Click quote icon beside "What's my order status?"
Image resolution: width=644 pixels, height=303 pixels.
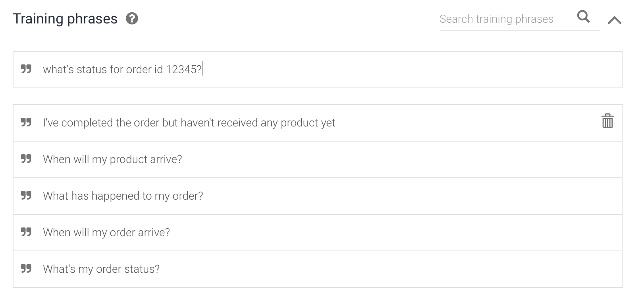(x=26, y=269)
